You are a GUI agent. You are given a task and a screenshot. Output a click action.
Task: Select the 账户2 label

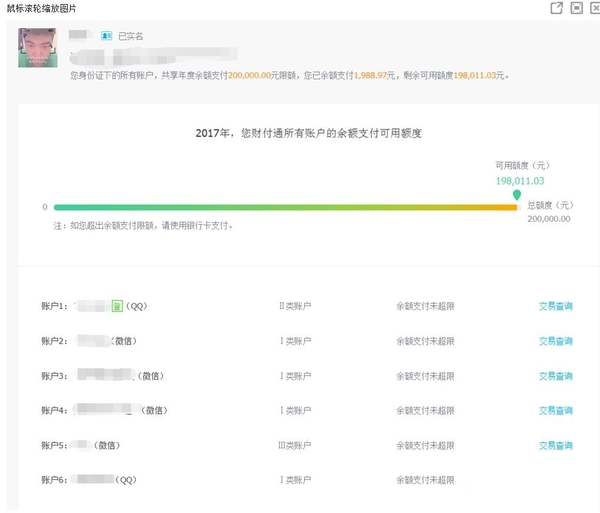coord(54,341)
